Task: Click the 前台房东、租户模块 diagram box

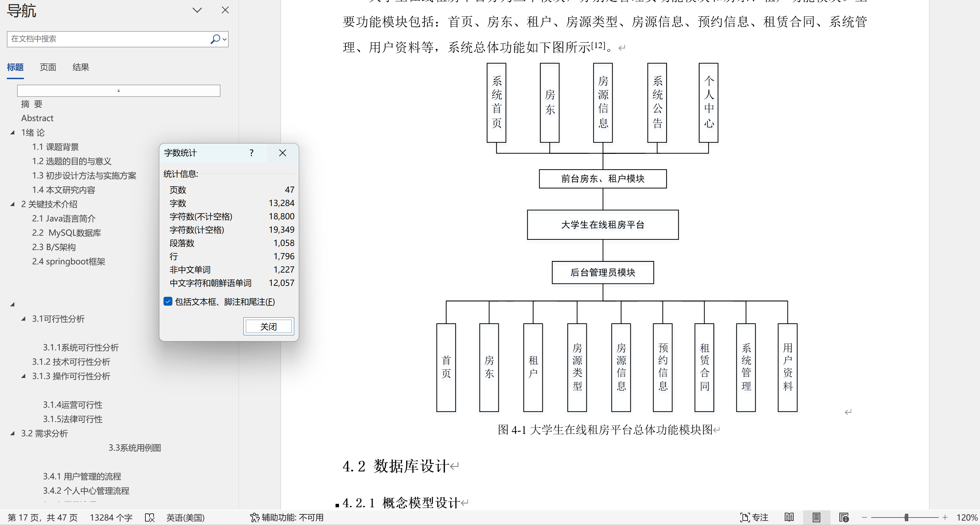Action: click(x=602, y=179)
